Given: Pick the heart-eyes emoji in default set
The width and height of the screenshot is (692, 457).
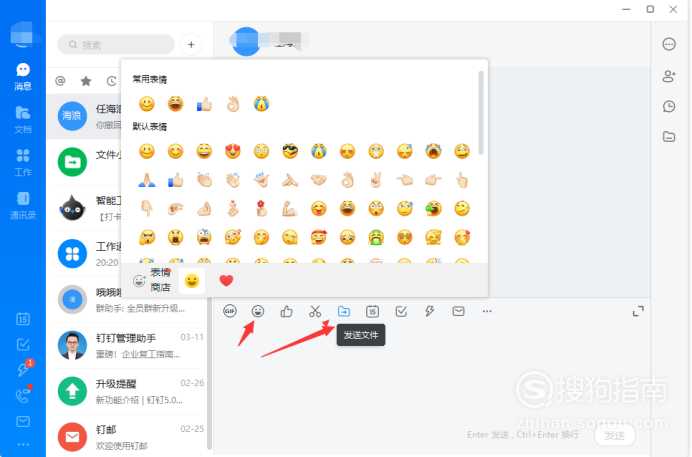Looking at the screenshot, I should [233, 151].
